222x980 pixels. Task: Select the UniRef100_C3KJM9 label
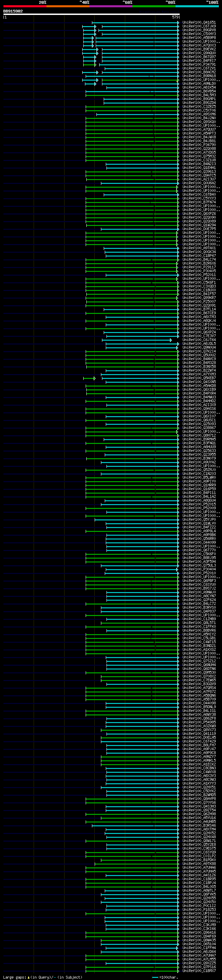pos(199,925)
